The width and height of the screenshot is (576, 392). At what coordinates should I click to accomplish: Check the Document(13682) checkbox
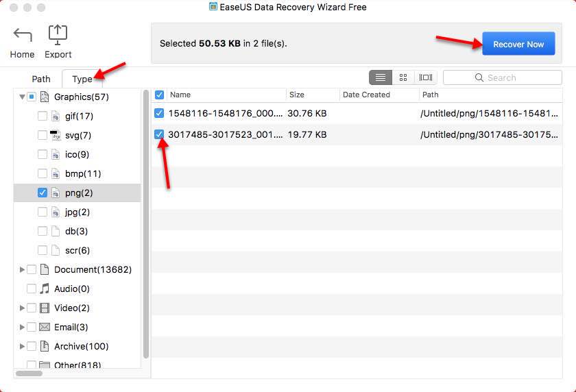pyautogui.click(x=32, y=269)
